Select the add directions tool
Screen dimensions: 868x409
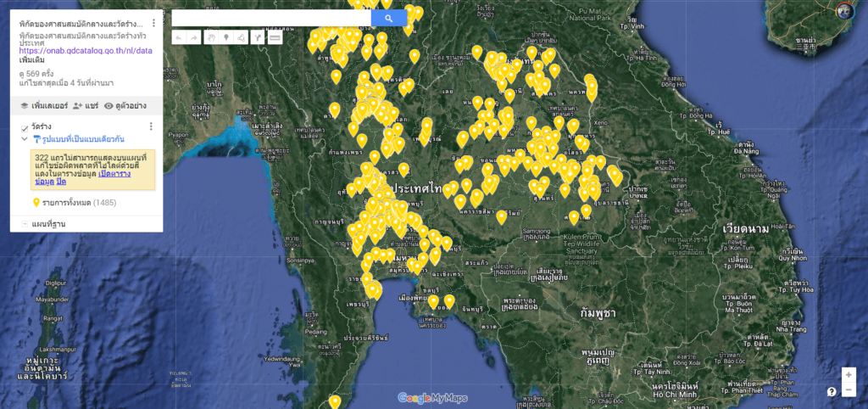point(258,38)
